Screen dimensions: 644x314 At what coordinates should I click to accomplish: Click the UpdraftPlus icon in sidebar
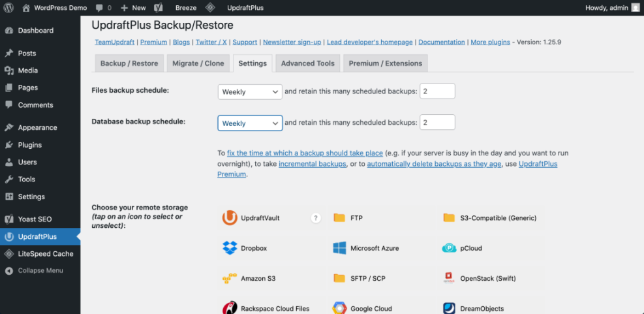(9, 237)
